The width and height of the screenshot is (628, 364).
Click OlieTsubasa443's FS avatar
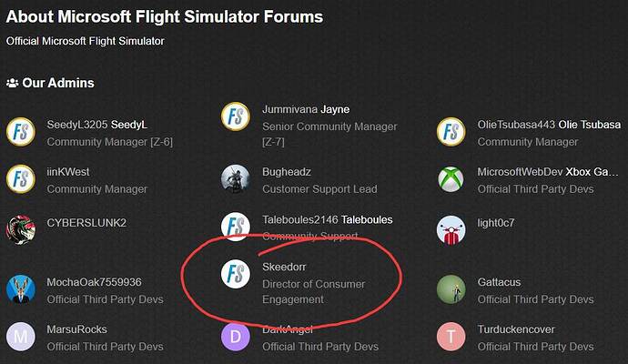(x=451, y=132)
